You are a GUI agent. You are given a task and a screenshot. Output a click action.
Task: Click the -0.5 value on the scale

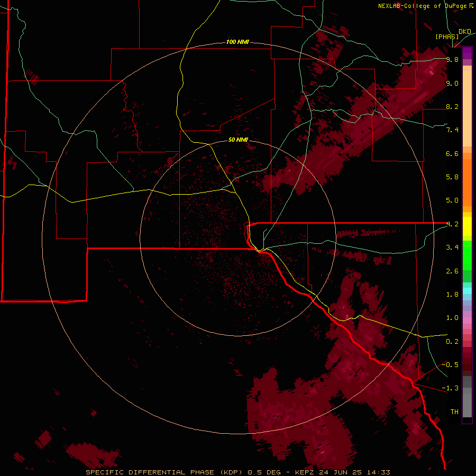pos(450,365)
